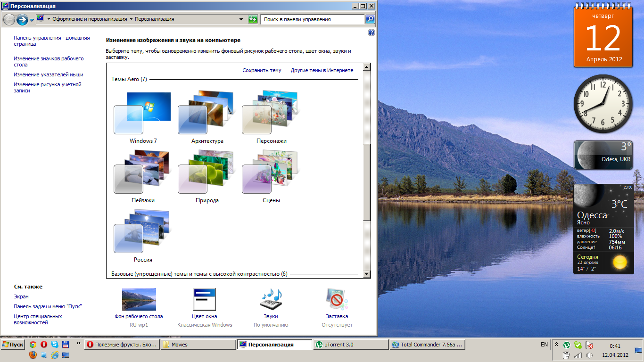Switch to the µTorrent 3.0 taskbar item

(351, 345)
